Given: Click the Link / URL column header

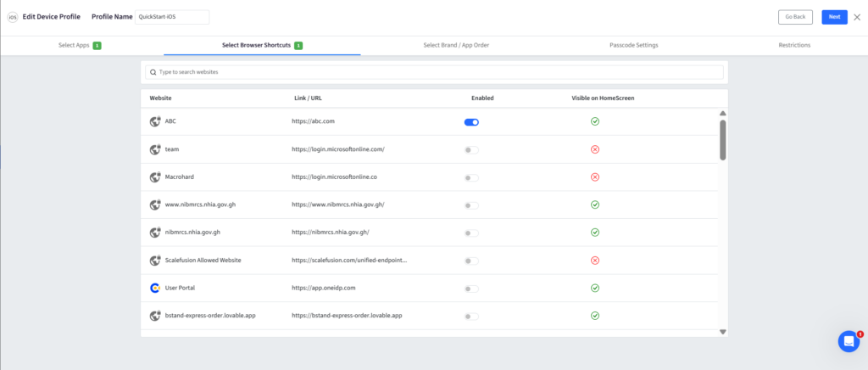Looking at the screenshot, I should click(308, 98).
